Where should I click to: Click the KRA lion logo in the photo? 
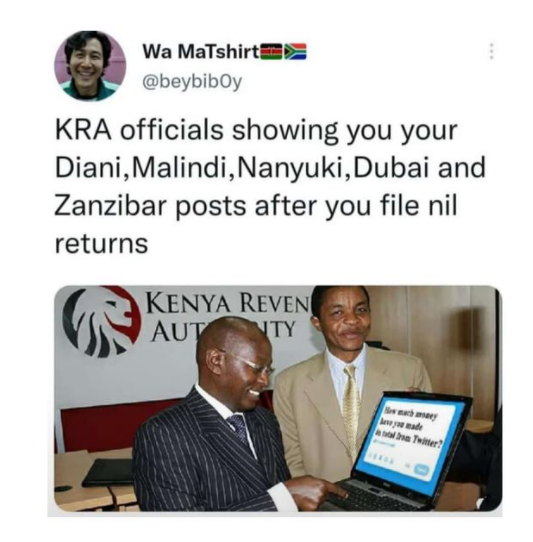pyautogui.click(x=102, y=321)
